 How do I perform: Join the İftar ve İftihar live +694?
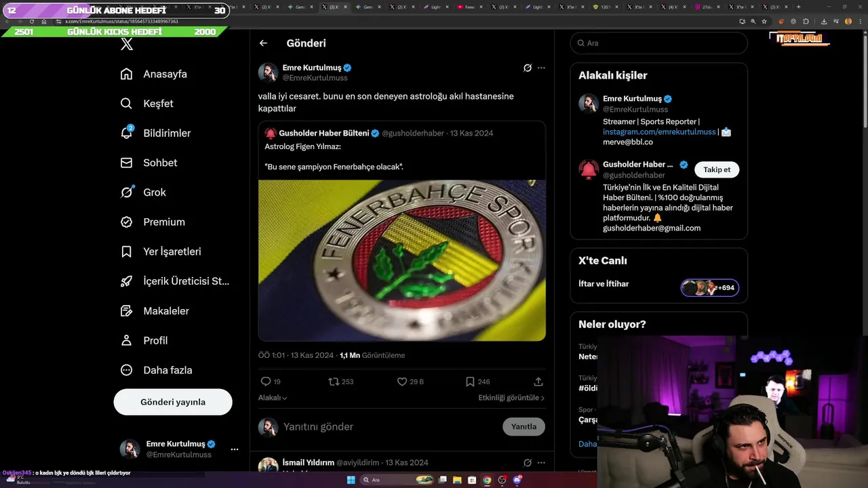pyautogui.click(x=710, y=287)
